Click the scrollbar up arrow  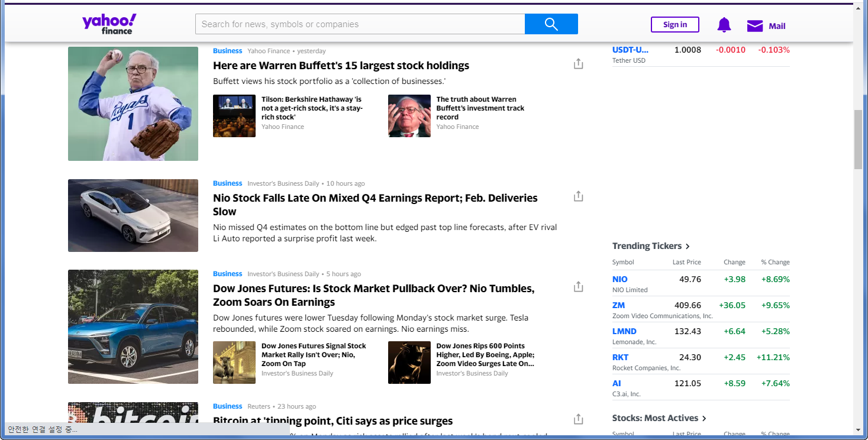[x=858, y=8]
